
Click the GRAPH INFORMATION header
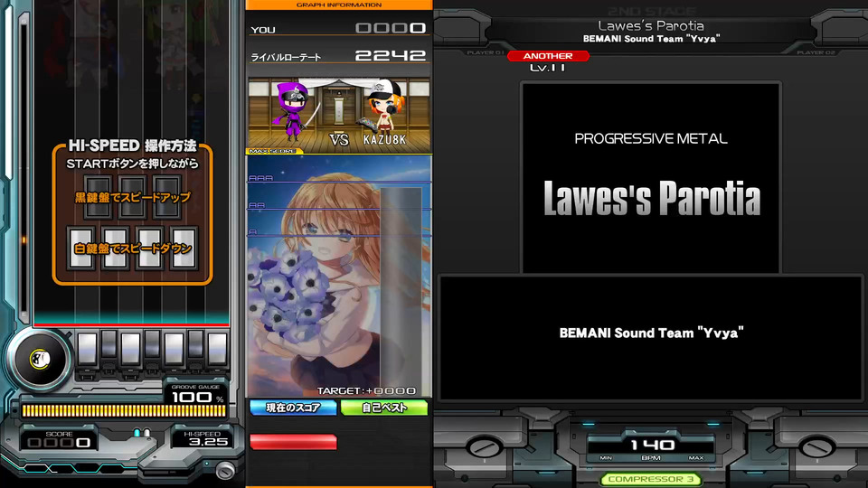339,5
